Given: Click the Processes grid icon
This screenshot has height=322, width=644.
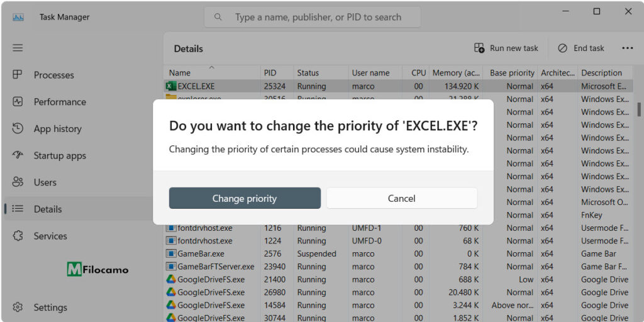Looking at the screenshot, I should pos(17,75).
